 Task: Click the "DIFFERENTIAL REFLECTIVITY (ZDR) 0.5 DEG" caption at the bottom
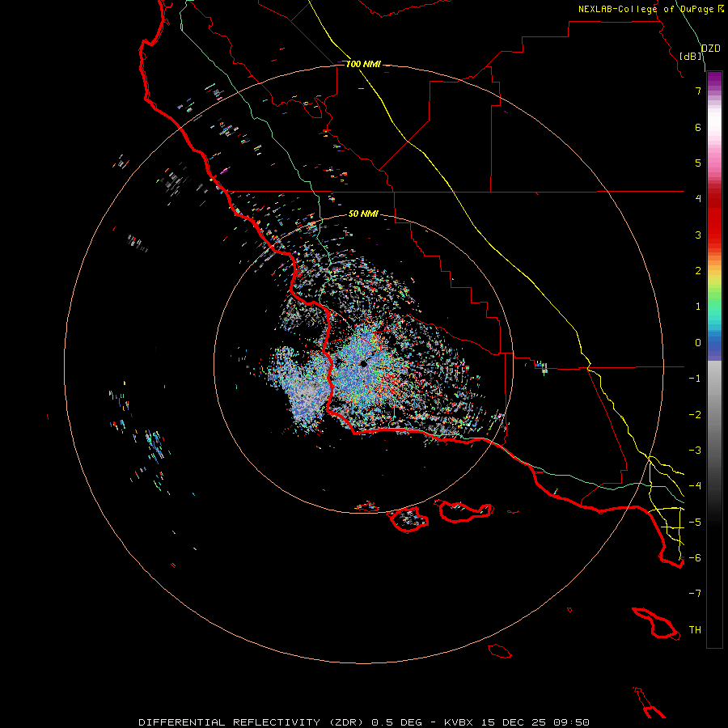281,722
